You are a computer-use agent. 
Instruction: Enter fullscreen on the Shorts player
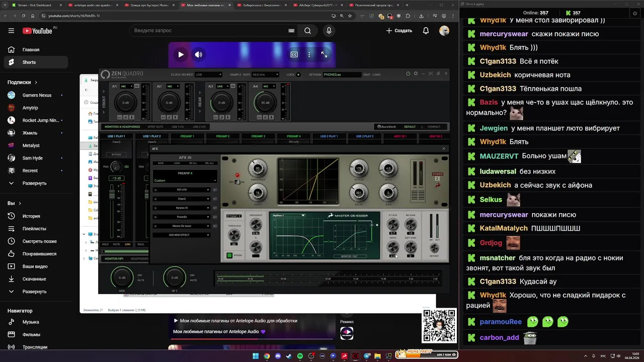tap(324, 54)
